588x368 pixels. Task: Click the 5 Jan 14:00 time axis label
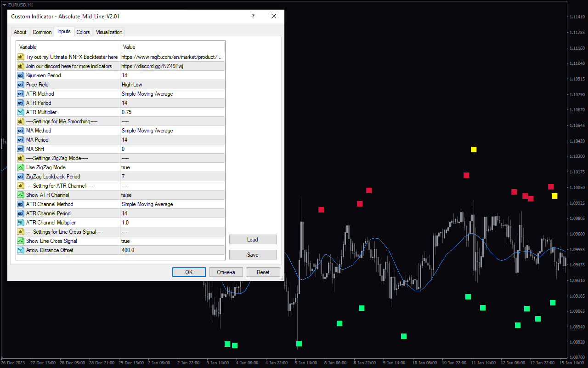point(305,363)
